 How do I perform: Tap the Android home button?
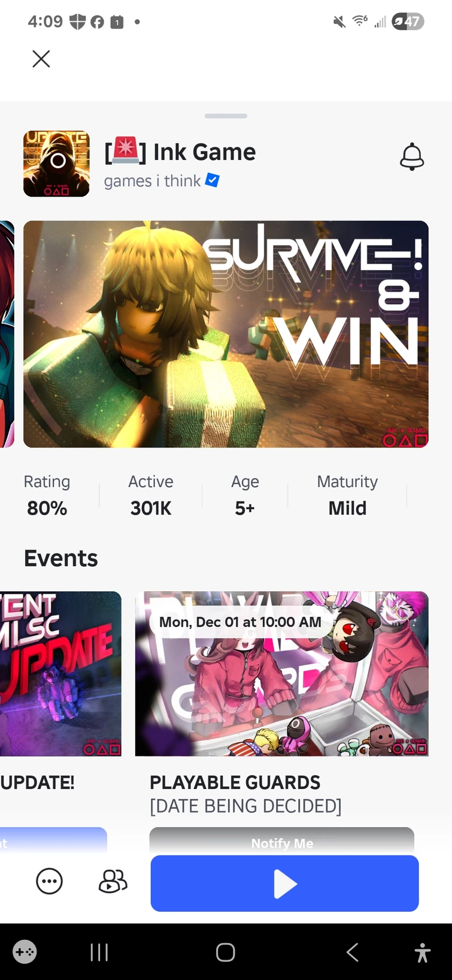[x=226, y=952]
